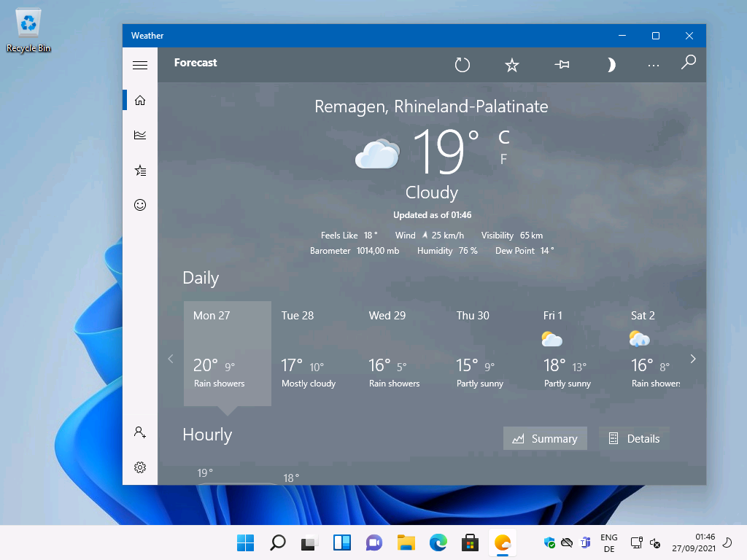Click the Wind 25 km/h reading
Screen dimensions: 747x560
(x=429, y=236)
